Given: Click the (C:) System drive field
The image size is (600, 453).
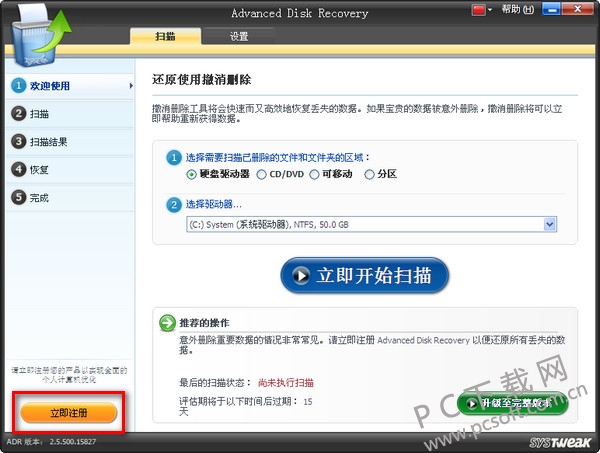Looking at the screenshot, I should point(371,225).
